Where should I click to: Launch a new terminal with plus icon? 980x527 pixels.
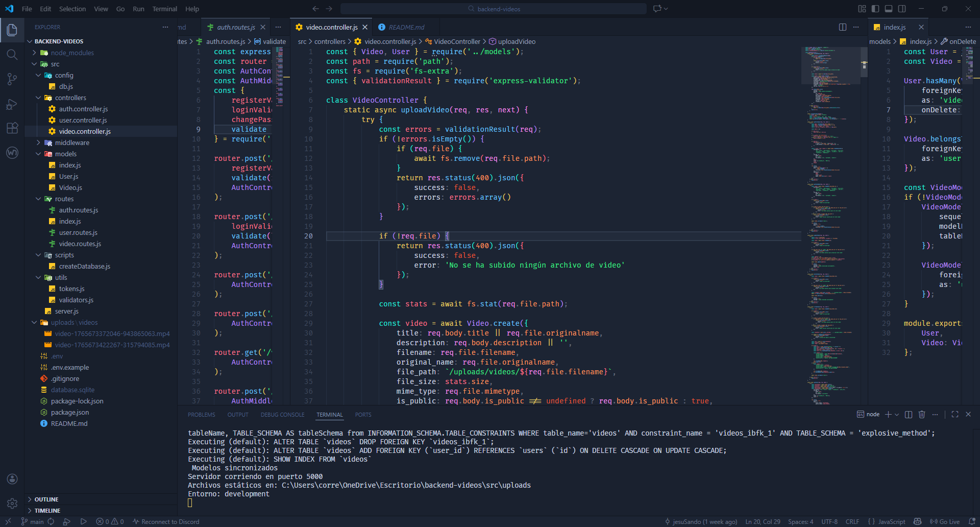[888, 414]
